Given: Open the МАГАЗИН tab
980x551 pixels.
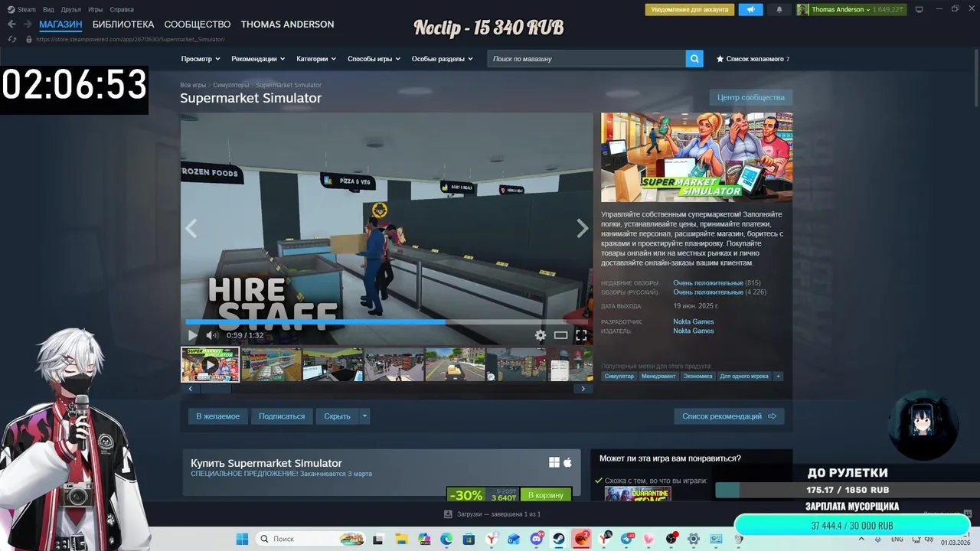Looking at the screenshot, I should click(60, 24).
